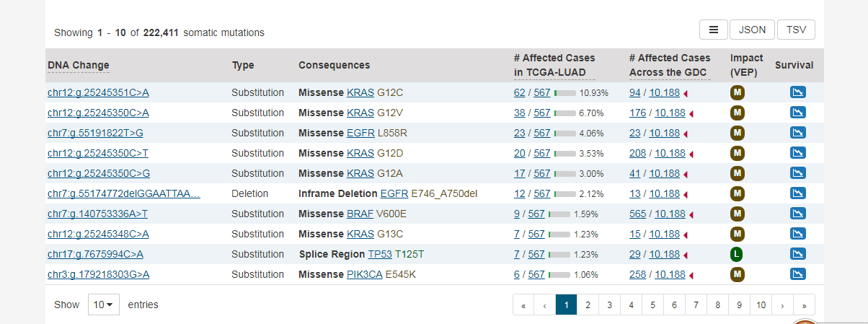Click the 62 affected cases count
The image size is (868, 324).
coord(519,92)
